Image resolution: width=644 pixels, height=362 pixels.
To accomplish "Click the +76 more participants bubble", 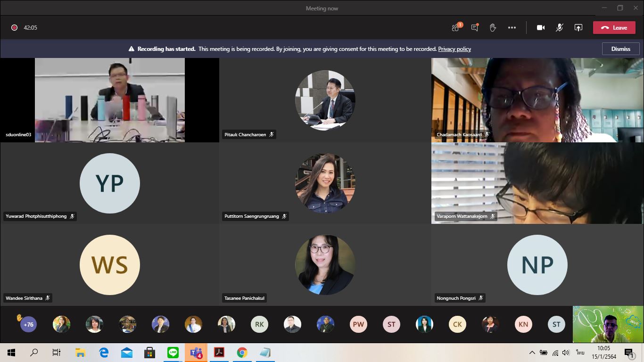I will (x=28, y=324).
